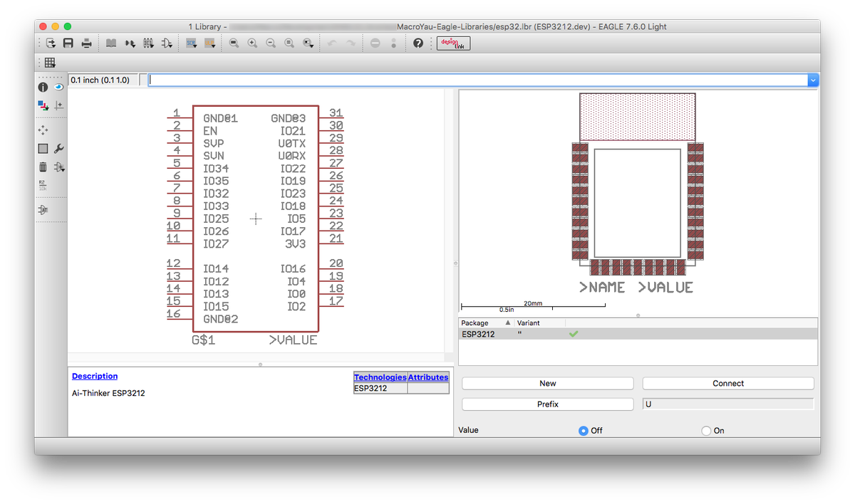This screenshot has height=504, width=855.
Task: Click the G$1 gate name text
Action: 204,340
